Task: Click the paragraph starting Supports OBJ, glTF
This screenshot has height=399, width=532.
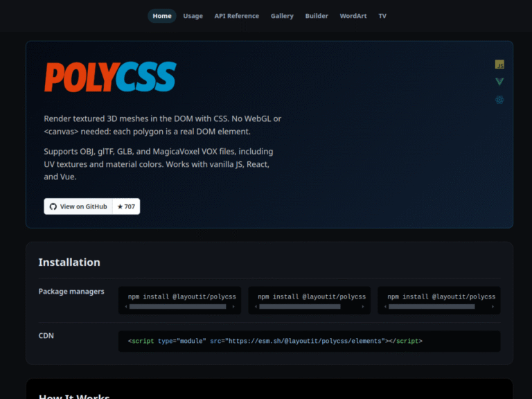Action: coord(159,164)
